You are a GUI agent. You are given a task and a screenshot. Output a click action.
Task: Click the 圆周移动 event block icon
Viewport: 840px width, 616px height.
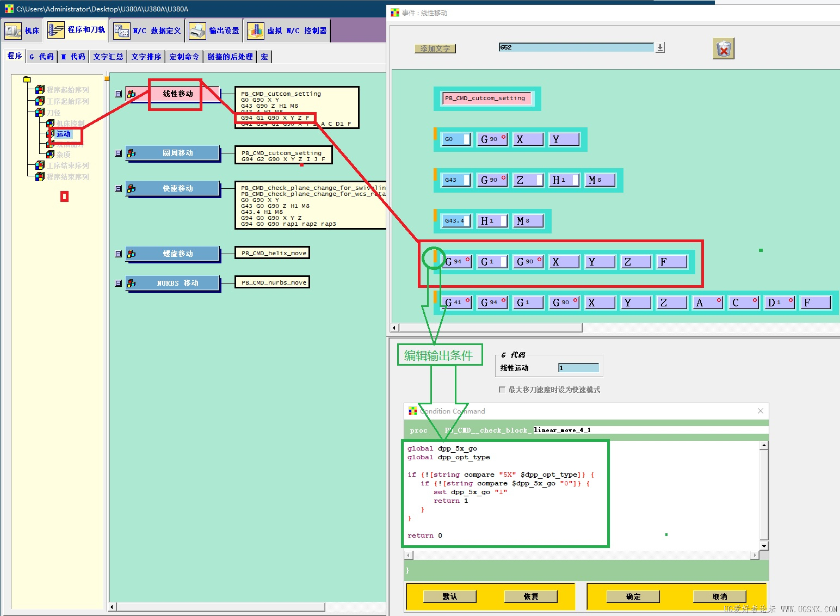[x=131, y=153]
